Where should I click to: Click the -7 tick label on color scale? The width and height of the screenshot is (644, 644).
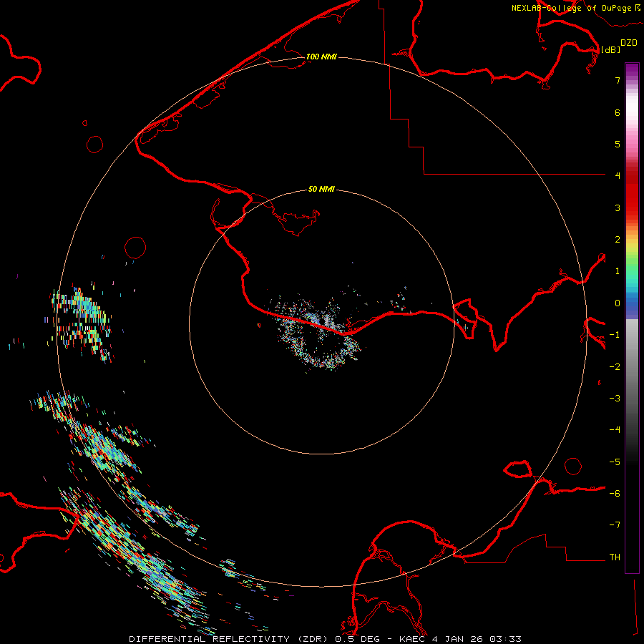[615, 525]
